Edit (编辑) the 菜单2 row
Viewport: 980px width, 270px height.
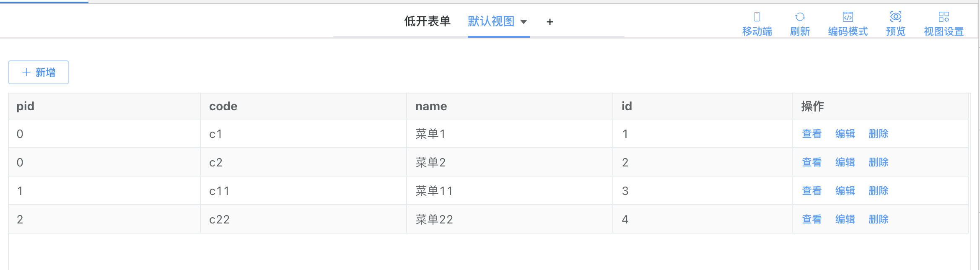(845, 162)
